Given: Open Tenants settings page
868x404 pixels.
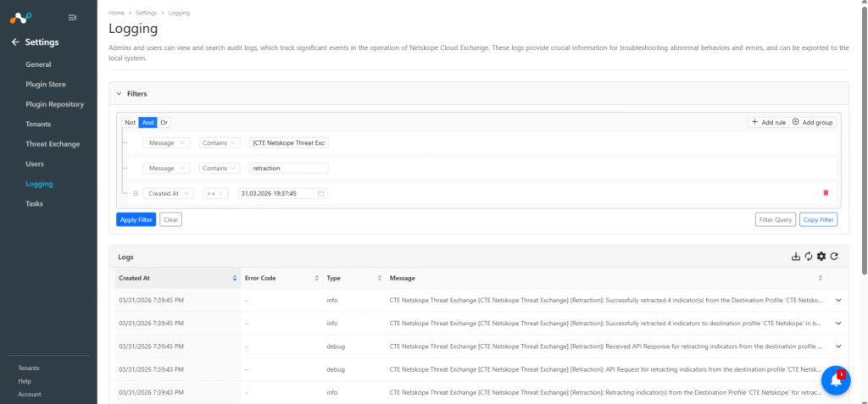Looking at the screenshot, I should (x=38, y=124).
